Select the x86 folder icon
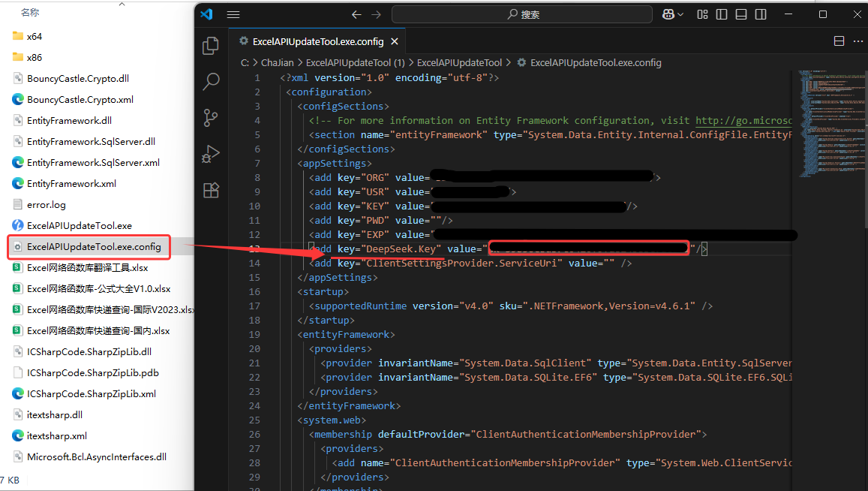Viewport: 868px width, 491px height. click(x=18, y=58)
